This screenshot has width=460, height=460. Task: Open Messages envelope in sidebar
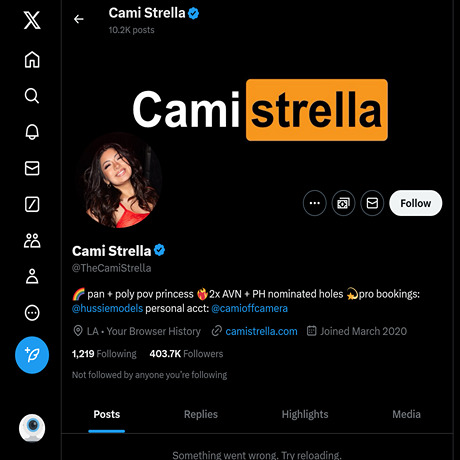[x=32, y=168]
